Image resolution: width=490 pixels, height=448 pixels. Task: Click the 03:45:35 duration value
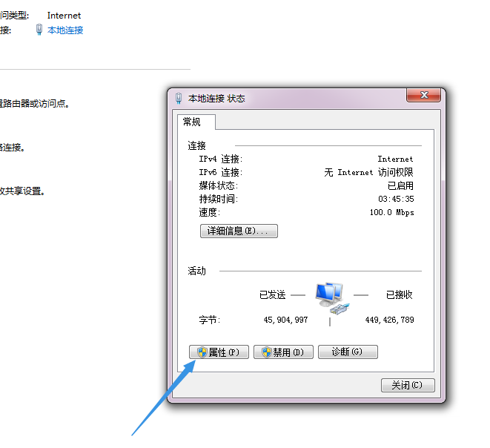click(x=396, y=200)
